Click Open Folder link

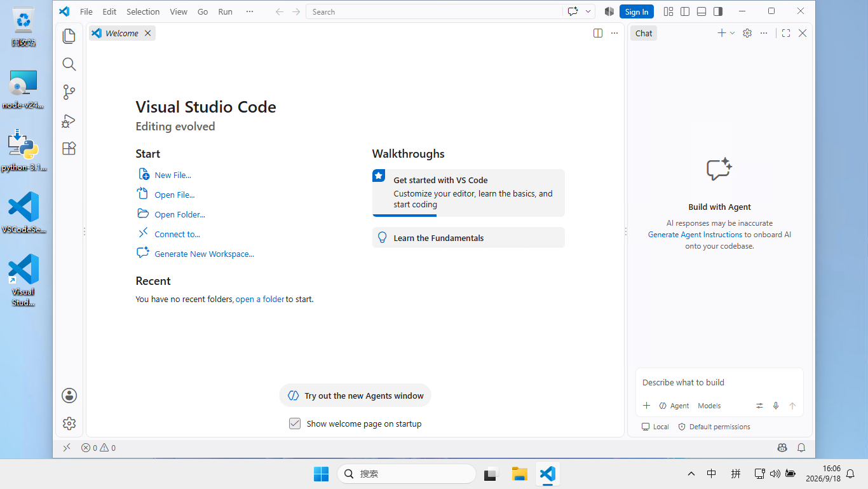pyautogui.click(x=180, y=214)
